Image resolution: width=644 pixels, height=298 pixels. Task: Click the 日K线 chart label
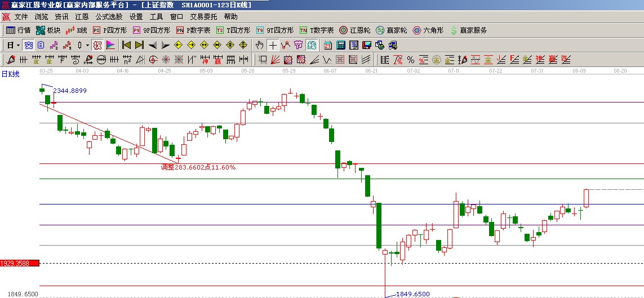(x=10, y=74)
